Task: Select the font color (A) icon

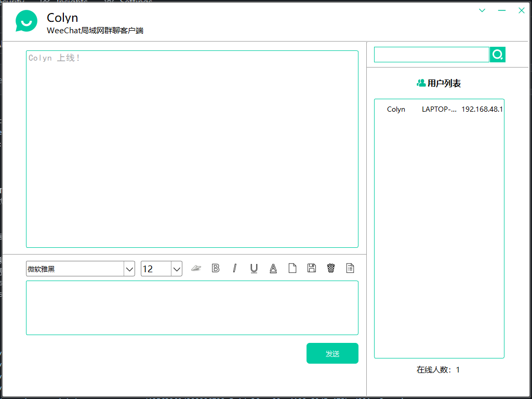Action: pyautogui.click(x=273, y=268)
